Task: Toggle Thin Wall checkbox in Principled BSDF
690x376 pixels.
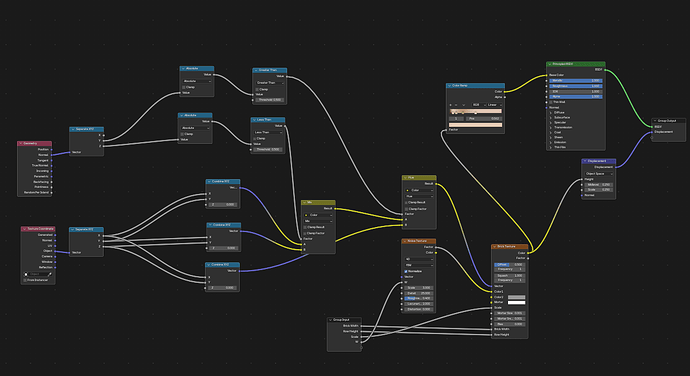Action: pyautogui.click(x=551, y=102)
